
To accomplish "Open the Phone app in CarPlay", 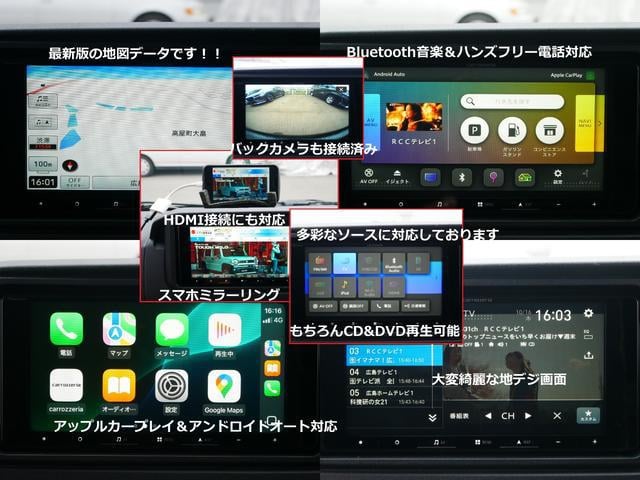I will 66,330.
